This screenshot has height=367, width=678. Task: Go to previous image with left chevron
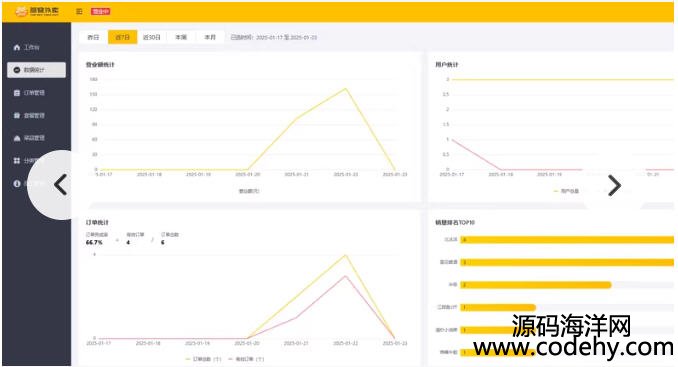61,185
